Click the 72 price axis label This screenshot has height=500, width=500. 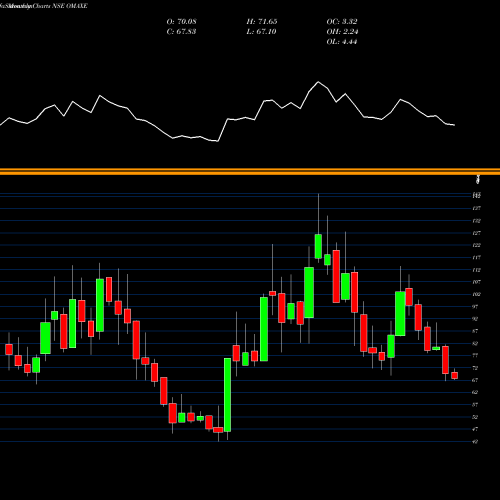point(475,368)
